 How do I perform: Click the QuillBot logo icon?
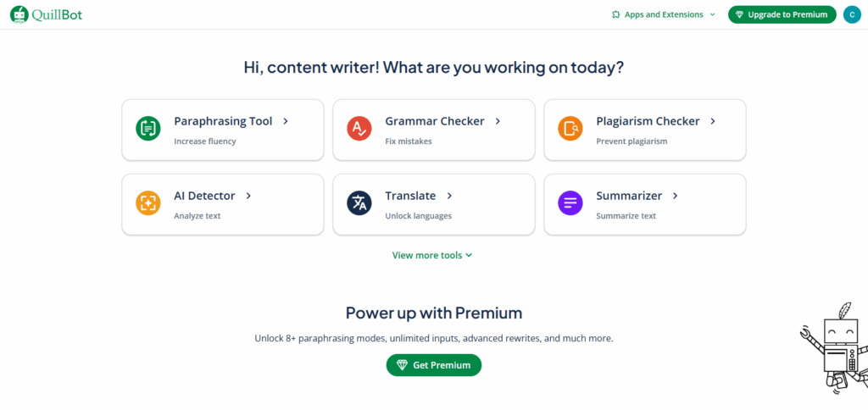click(19, 14)
